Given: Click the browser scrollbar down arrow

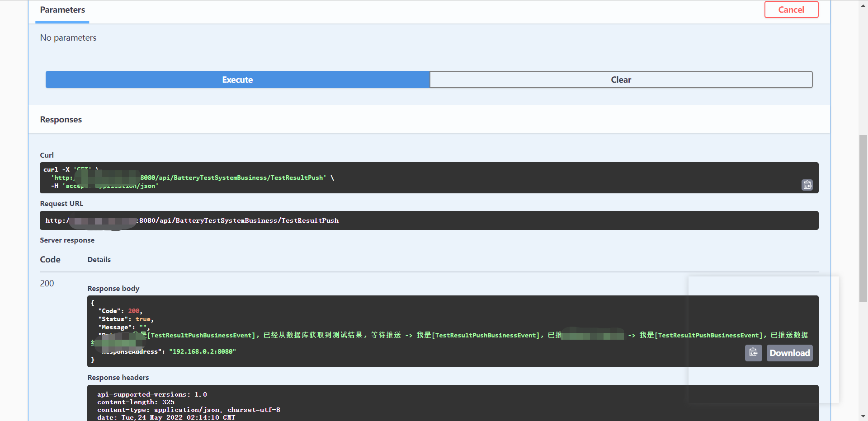Looking at the screenshot, I should [x=863, y=416].
